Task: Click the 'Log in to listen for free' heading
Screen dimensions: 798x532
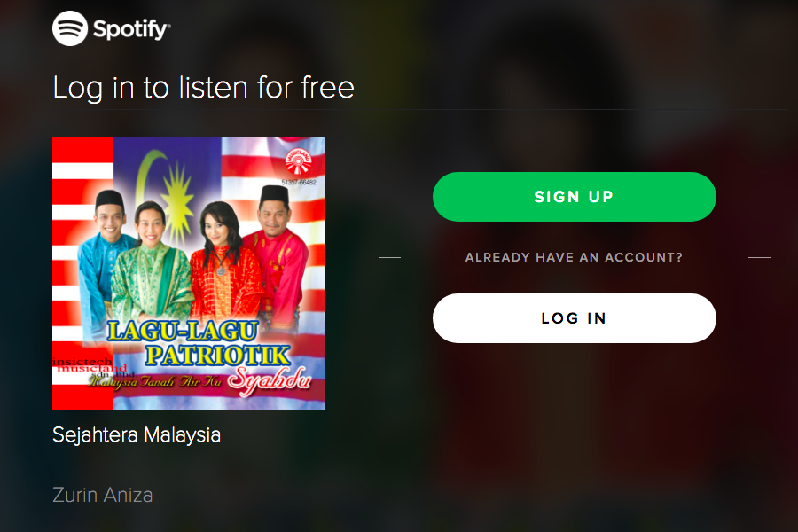Action: click(x=204, y=88)
